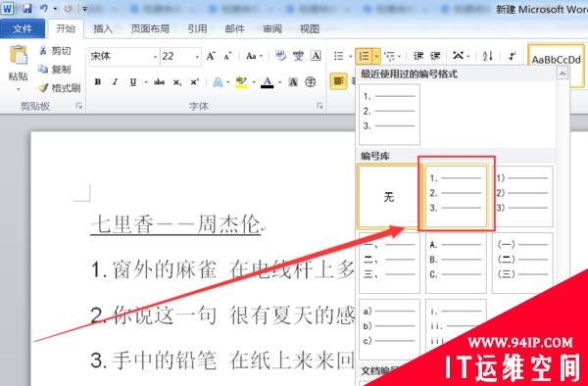The height and width of the screenshot is (386, 588).
Task: Open the 页面布局 ribbon tab
Action: (150, 28)
